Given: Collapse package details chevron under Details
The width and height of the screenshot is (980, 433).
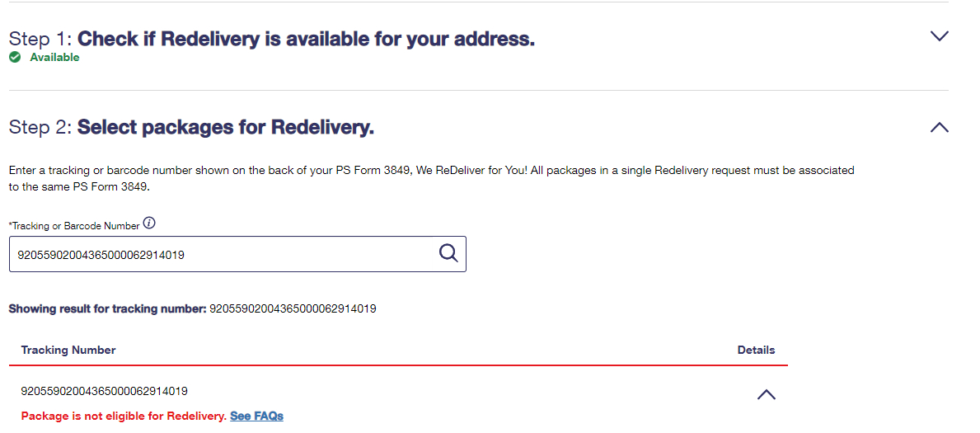Looking at the screenshot, I should point(767,395).
